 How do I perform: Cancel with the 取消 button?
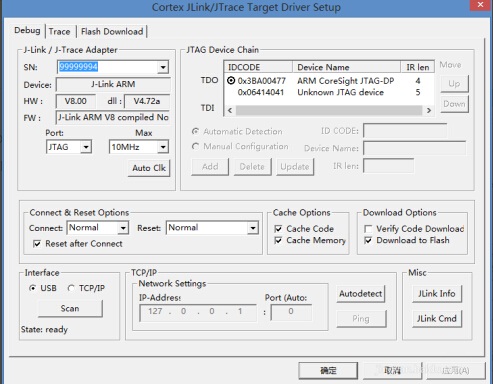(x=392, y=371)
